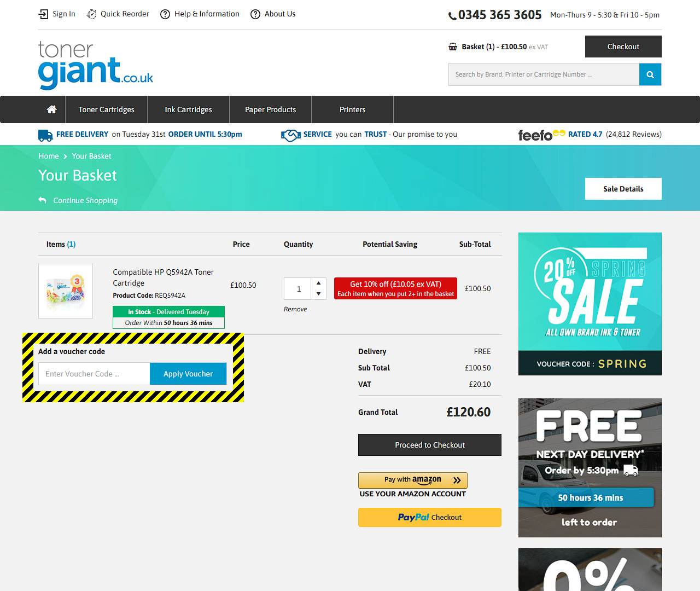Click the voucher code input field

coord(94,374)
